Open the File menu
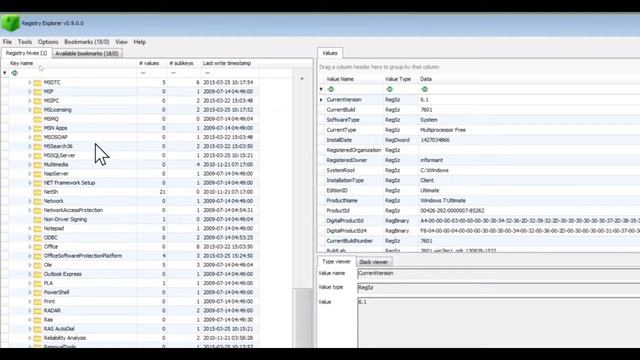Viewport: 640px width, 360px height. 7,42
